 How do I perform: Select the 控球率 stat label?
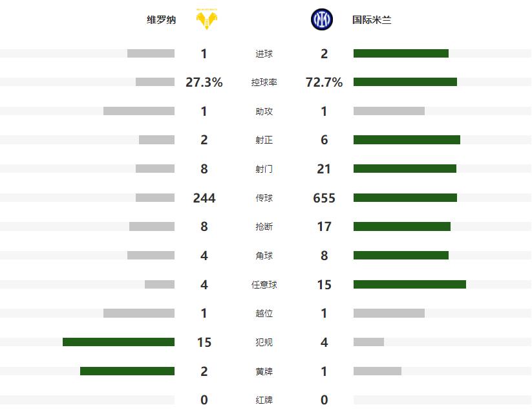(264, 83)
